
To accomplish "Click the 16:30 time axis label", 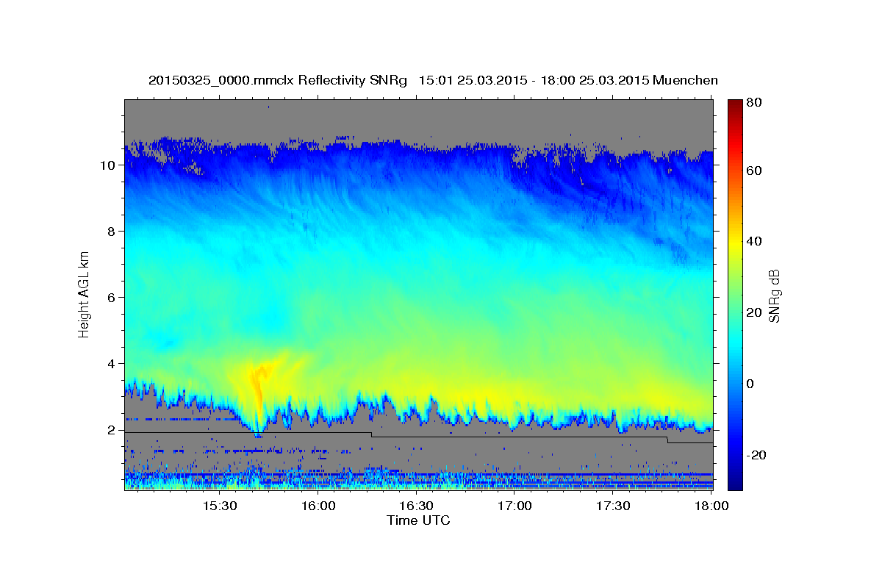I will click(416, 506).
